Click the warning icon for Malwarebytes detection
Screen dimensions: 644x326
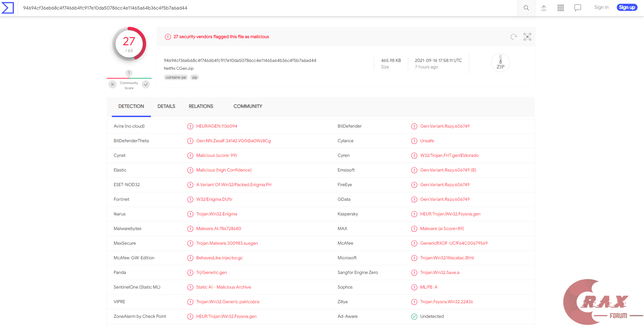(190, 229)
